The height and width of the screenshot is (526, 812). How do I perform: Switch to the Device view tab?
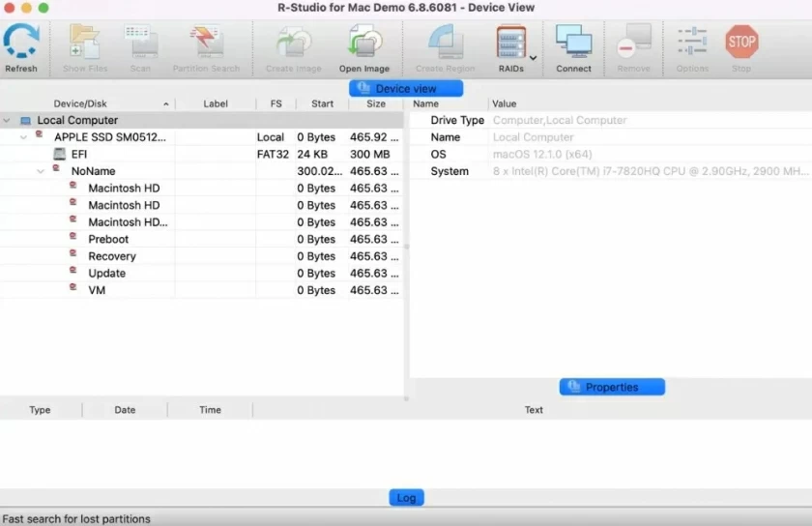406,89
